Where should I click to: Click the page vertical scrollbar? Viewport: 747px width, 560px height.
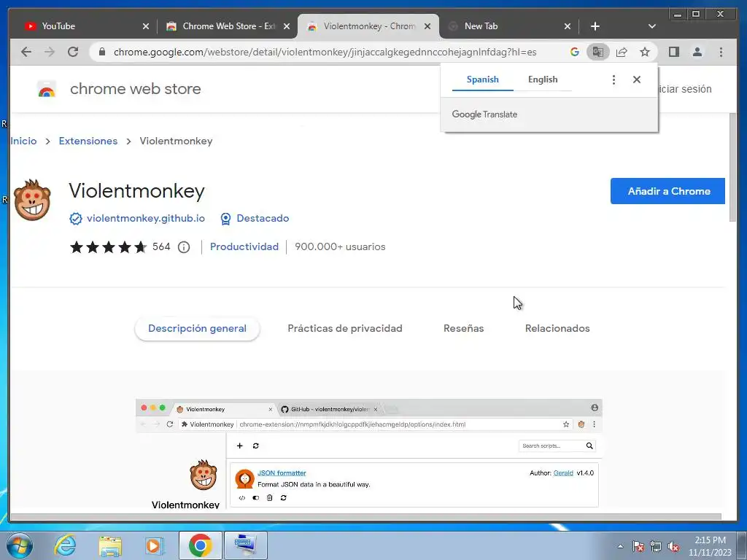(732, 167)
